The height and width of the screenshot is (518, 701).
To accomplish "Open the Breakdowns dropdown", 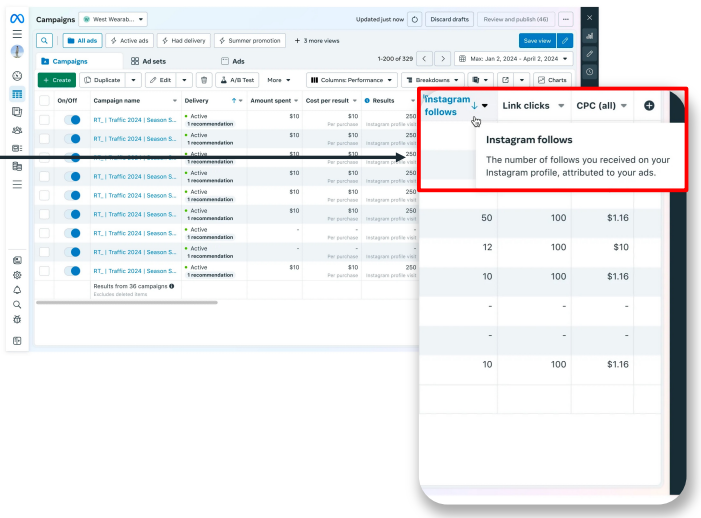I will [433, 80].
